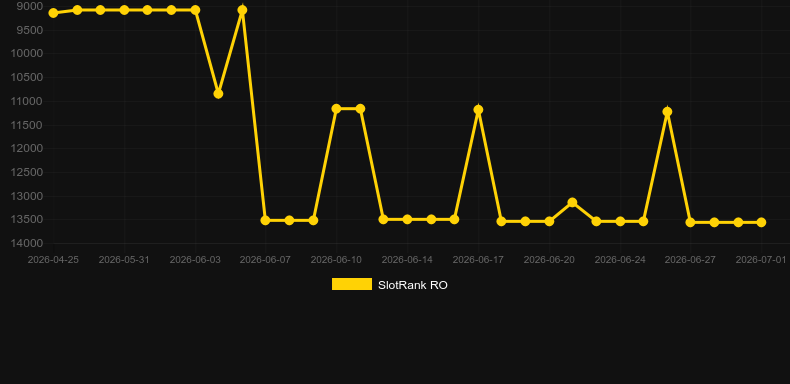Click the 2026-07-01 date axis label
The width and height of the screenshot is (790, 384).
pos(761,260)
